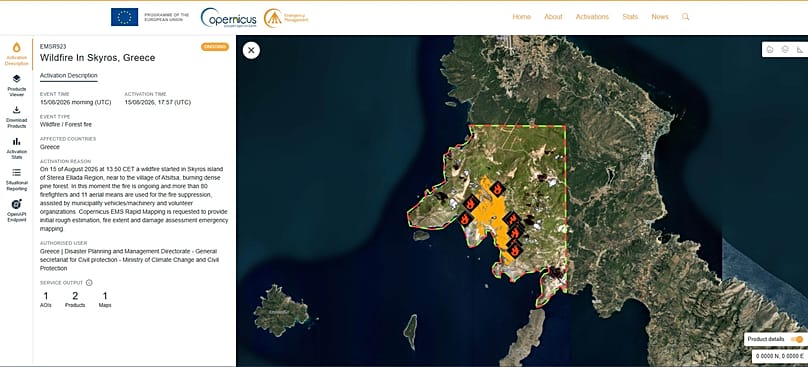Click the info icon beside Service Output
Viewport: 808px width, 367px height.
coord(89,282)
